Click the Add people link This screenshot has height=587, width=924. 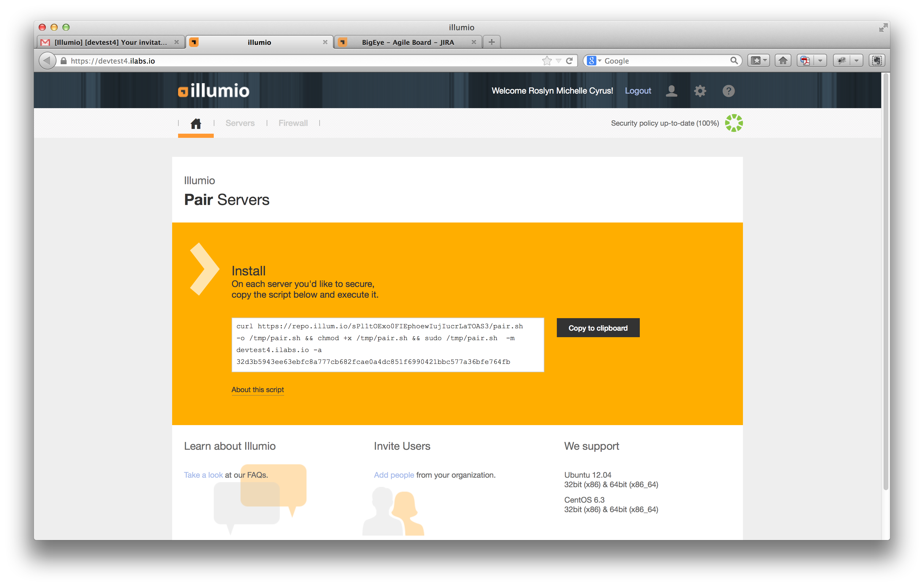click(x=394, y=475)
